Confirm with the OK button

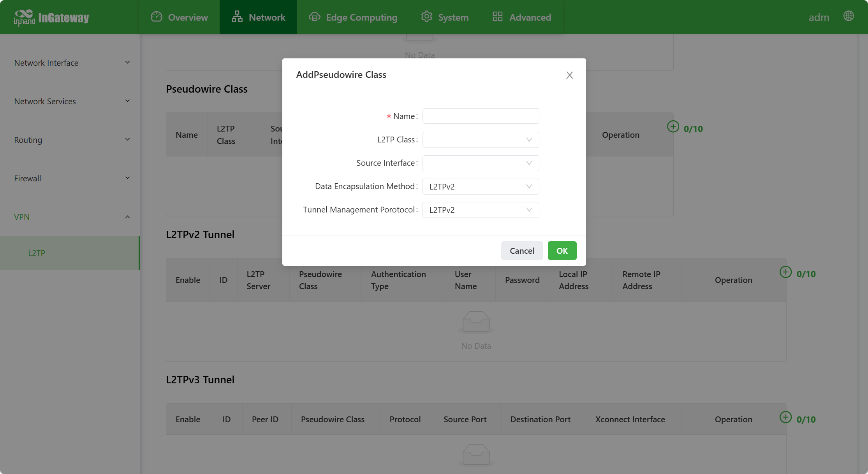point(562,251)
